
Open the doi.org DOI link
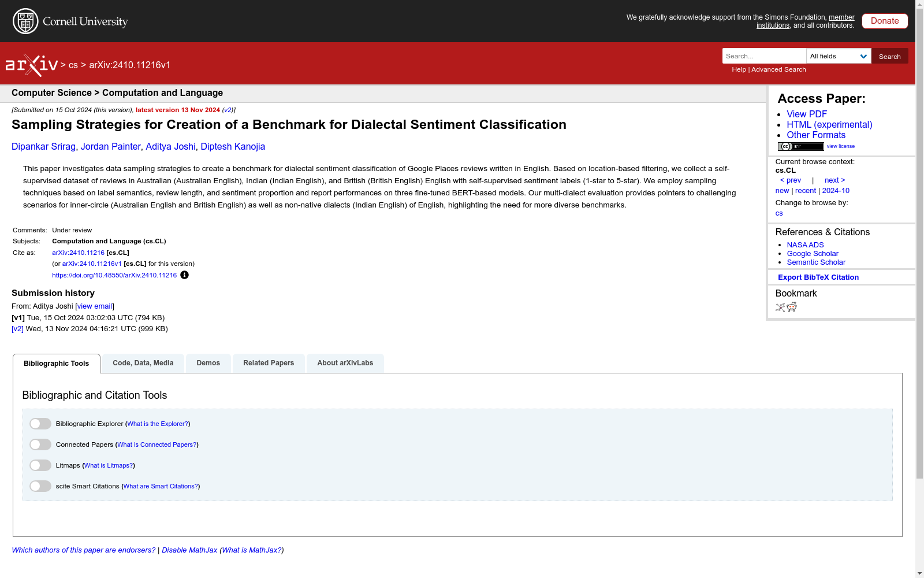pyautogui.click(x=114, y=275)
